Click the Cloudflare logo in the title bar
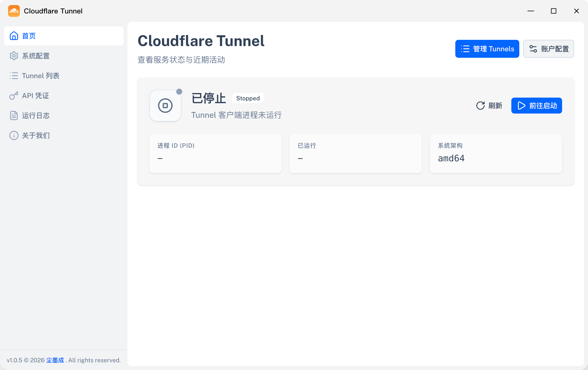The width and height of the screenshot is (588, 370). [14, 11]
